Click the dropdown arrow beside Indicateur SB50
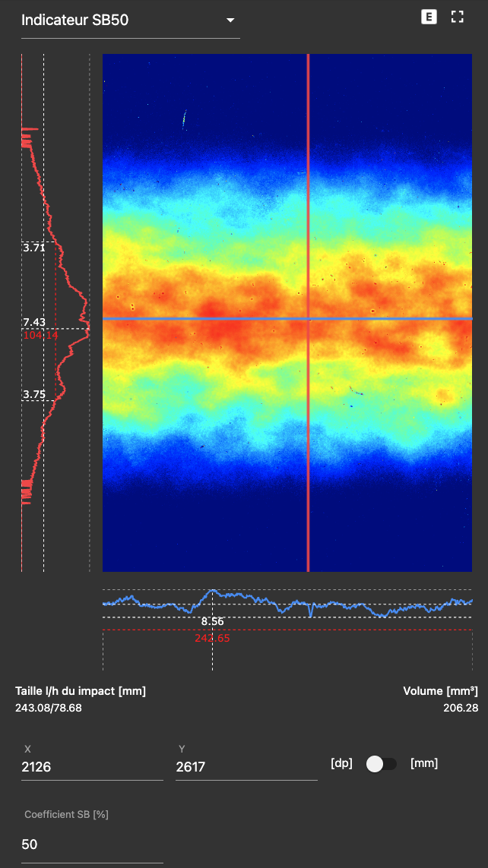Image resolution: width=488 pixels, height=868 pixels. point(230,21)
